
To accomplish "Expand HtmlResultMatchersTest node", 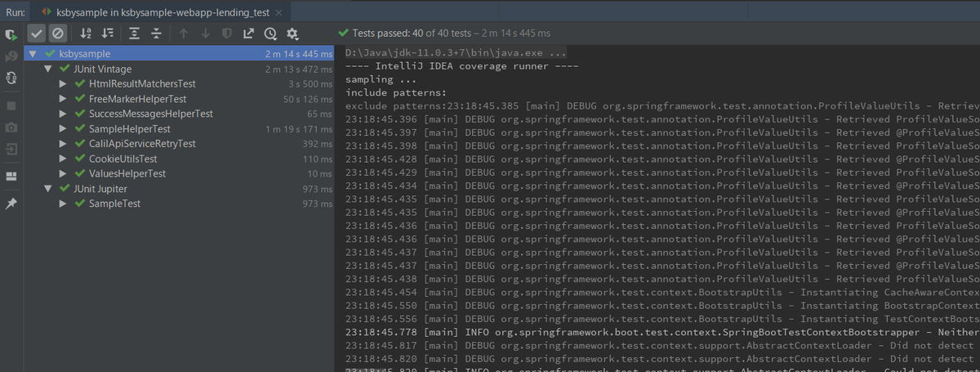I will pyautogui.click(x=63, y=84).
